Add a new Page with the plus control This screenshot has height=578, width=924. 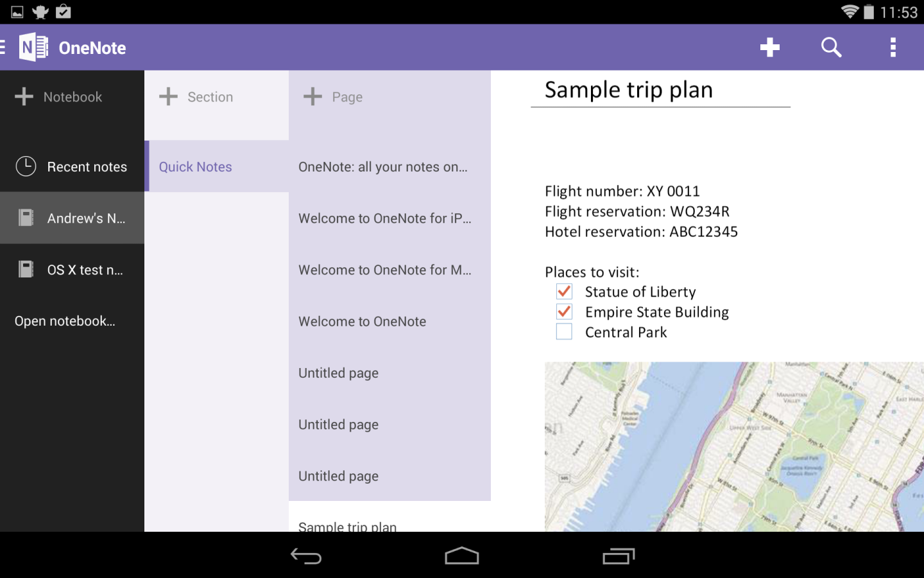point(312,96)
